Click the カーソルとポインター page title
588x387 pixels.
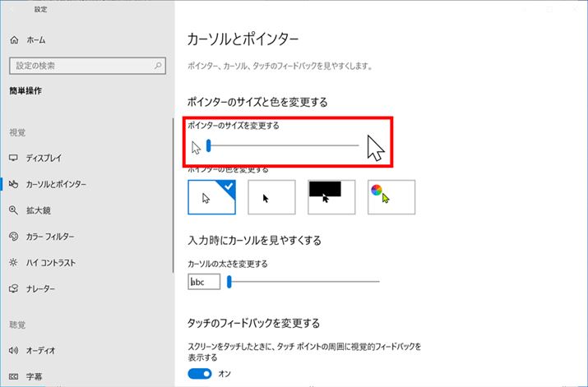(243, 39)
